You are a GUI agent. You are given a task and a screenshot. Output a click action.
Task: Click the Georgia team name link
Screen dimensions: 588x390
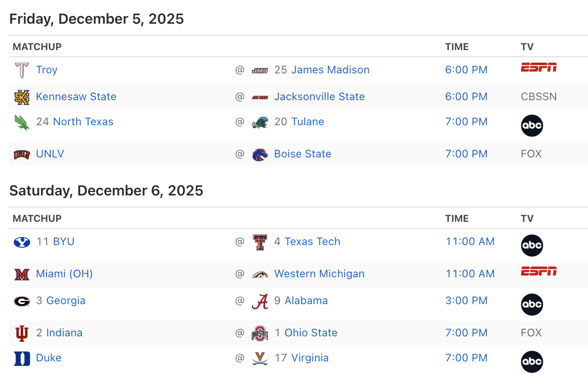(x=66, y=301)
